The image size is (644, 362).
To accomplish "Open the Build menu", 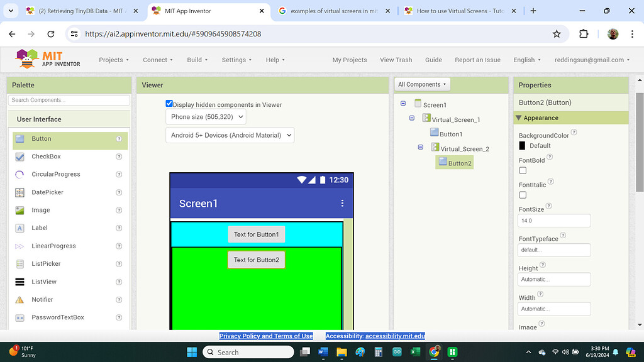I will click(x=197, y=60).
